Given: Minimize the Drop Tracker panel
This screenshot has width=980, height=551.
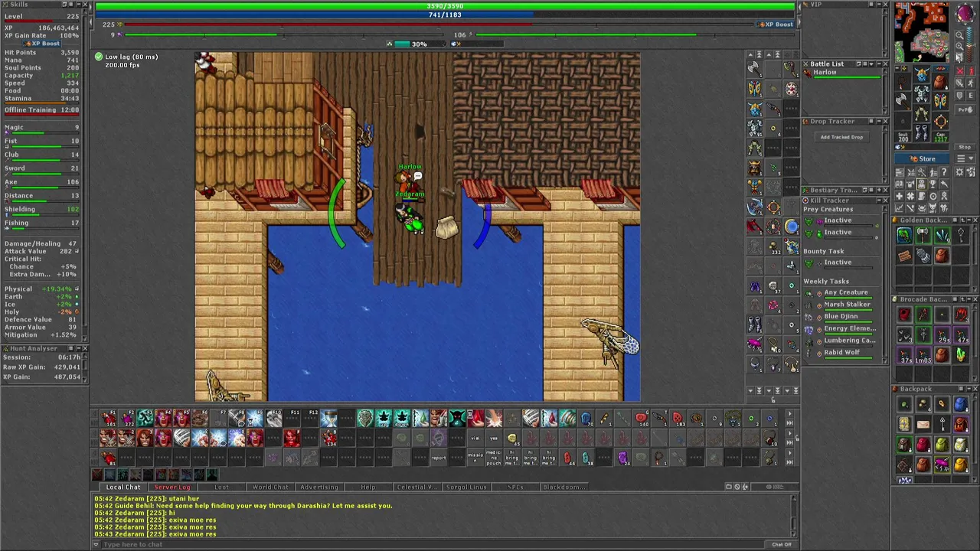Looking at the screenshot, I should click(879, 121).
